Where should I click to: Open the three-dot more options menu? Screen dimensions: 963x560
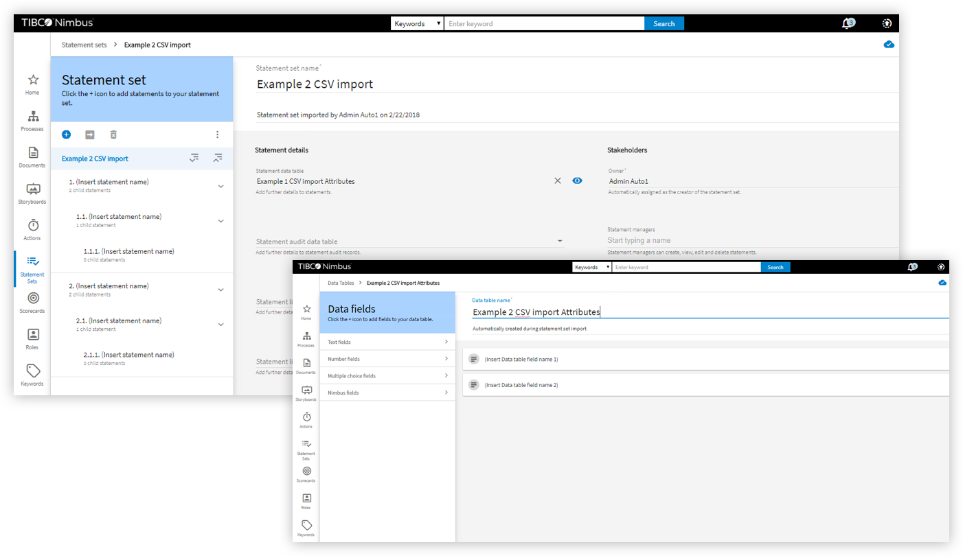tap(217, 135)
